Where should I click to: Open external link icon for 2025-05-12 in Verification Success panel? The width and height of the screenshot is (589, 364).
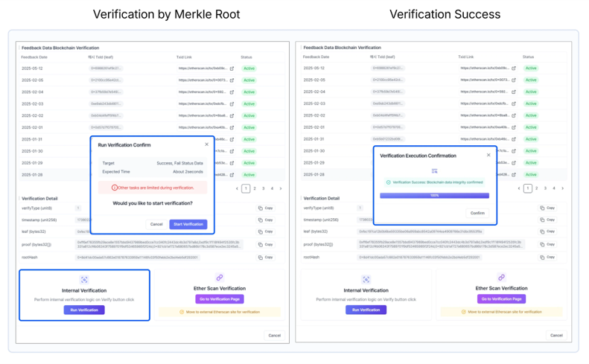tap(514, 68)
